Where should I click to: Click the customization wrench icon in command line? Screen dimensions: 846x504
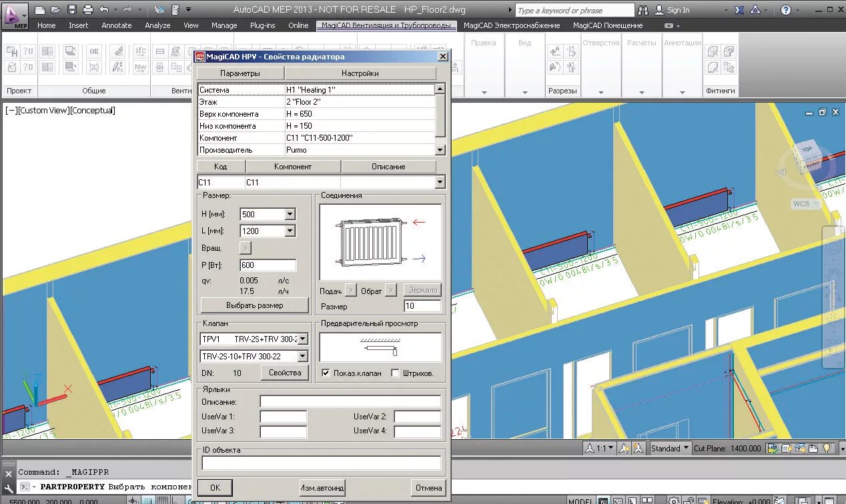9,488
